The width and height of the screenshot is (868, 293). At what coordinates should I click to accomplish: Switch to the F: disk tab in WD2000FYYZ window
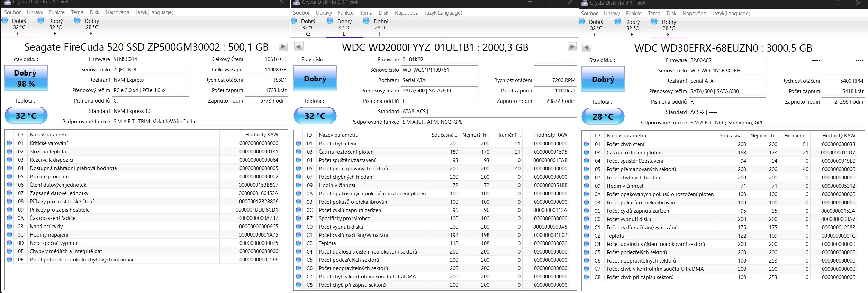[x=380, y=27]
